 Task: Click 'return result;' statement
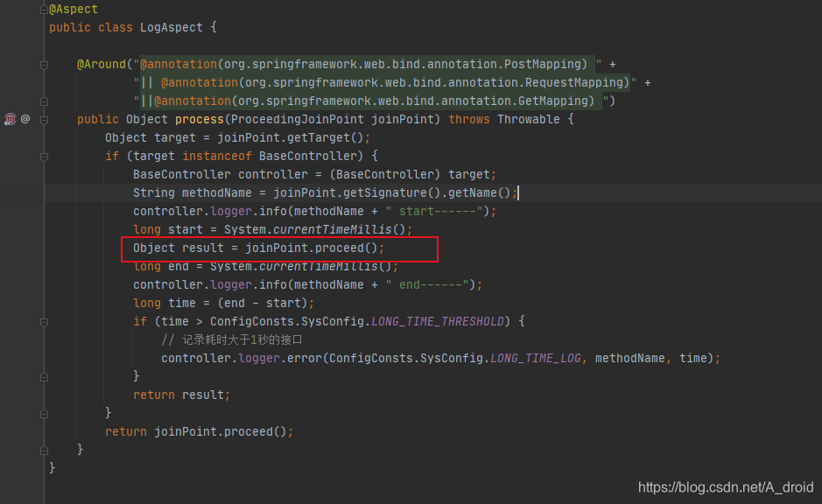182,395
